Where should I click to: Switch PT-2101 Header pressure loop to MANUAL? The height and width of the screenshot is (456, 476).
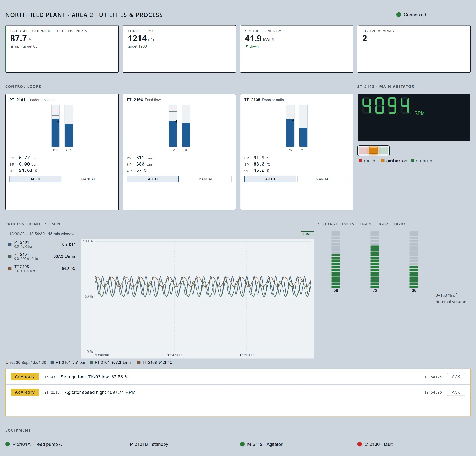click(88, 179)
